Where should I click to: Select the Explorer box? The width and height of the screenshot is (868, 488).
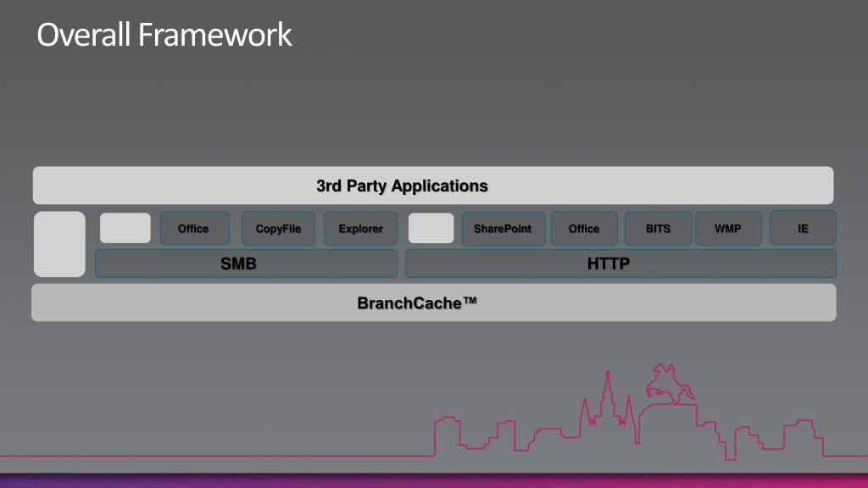point(360,228)
